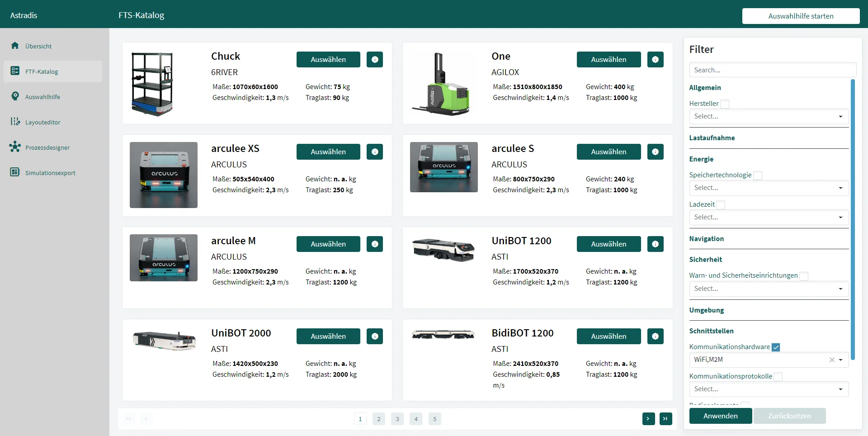Click the Simulationsexport icon in sidebar
The height and width of the screenshot is (436, 868).
pyautogui.click(x=15, y=172)
